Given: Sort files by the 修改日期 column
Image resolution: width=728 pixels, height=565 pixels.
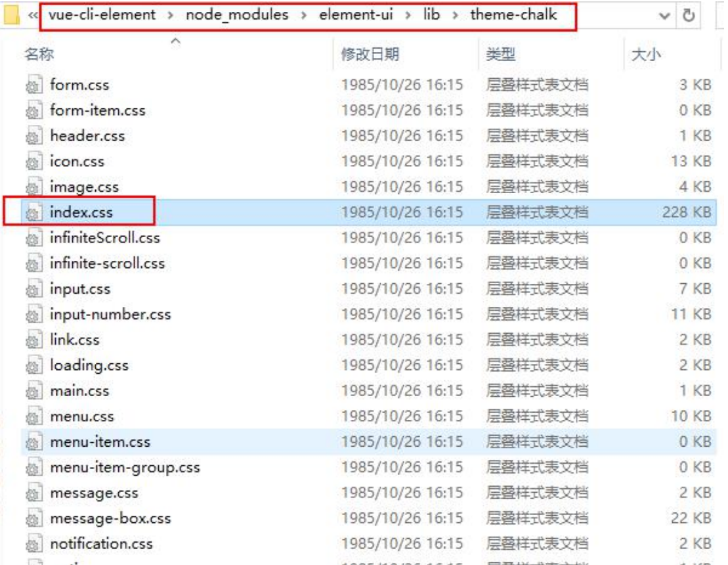Looking at the screenshot, I should pos(370,55).
